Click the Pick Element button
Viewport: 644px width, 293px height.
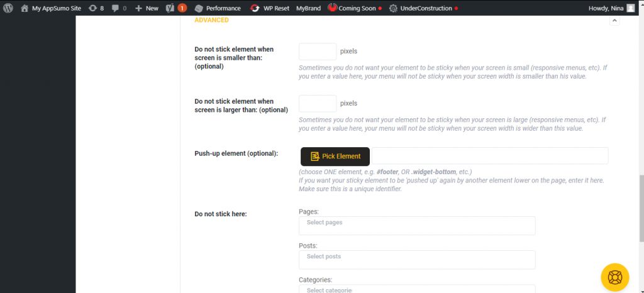point(335,157)
